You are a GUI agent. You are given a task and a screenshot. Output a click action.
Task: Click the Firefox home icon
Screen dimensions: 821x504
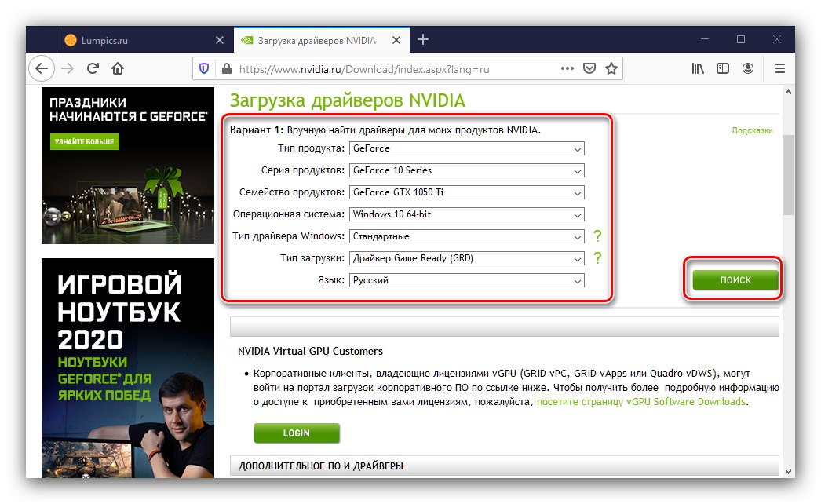click(x=118, y=68)
